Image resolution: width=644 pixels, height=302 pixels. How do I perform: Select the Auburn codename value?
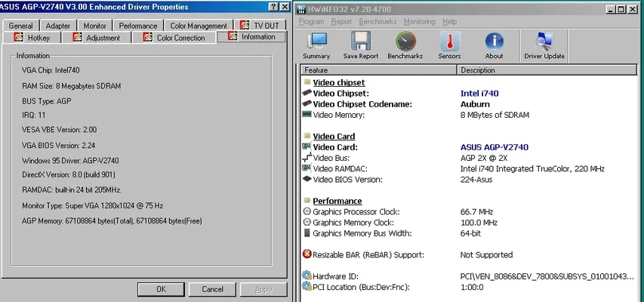(x=475, y=104)
